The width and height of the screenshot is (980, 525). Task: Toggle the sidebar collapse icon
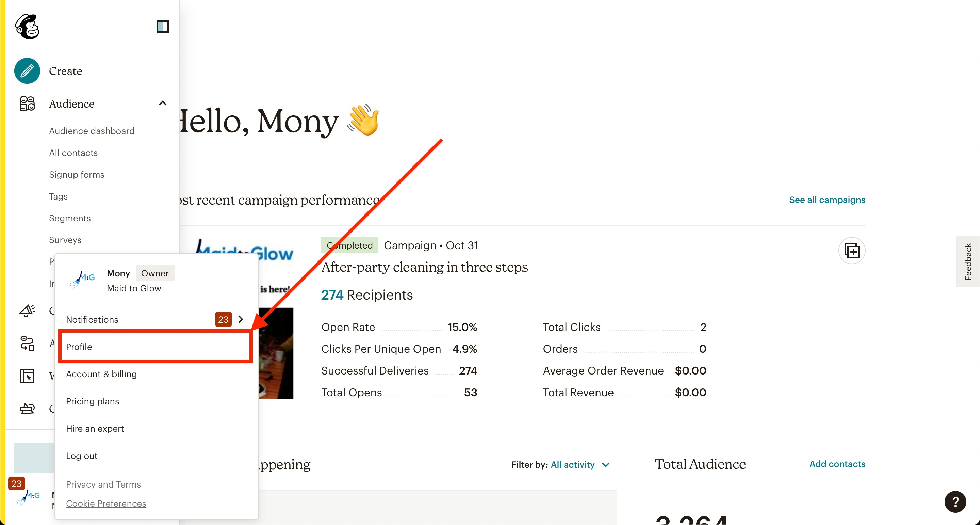162,26
